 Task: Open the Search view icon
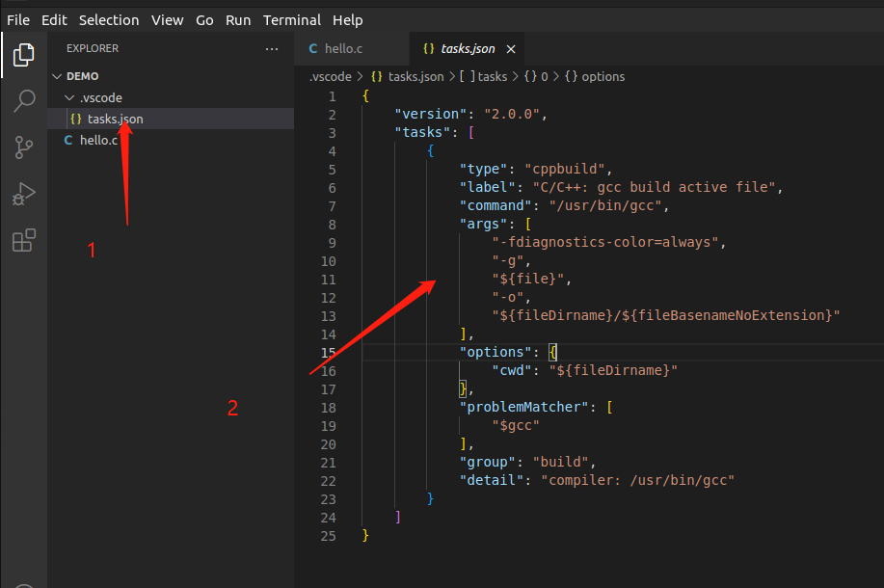pyautogui.click(x=23, y=101)
